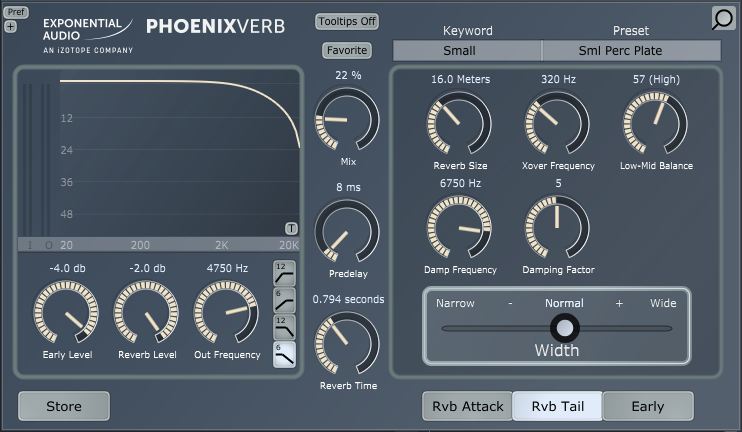The width and height of the screenshot is (742, 432).
Task: Select the 12 dB high-cut filter icon
Action: pyautogui.click(x=284, y=327)
